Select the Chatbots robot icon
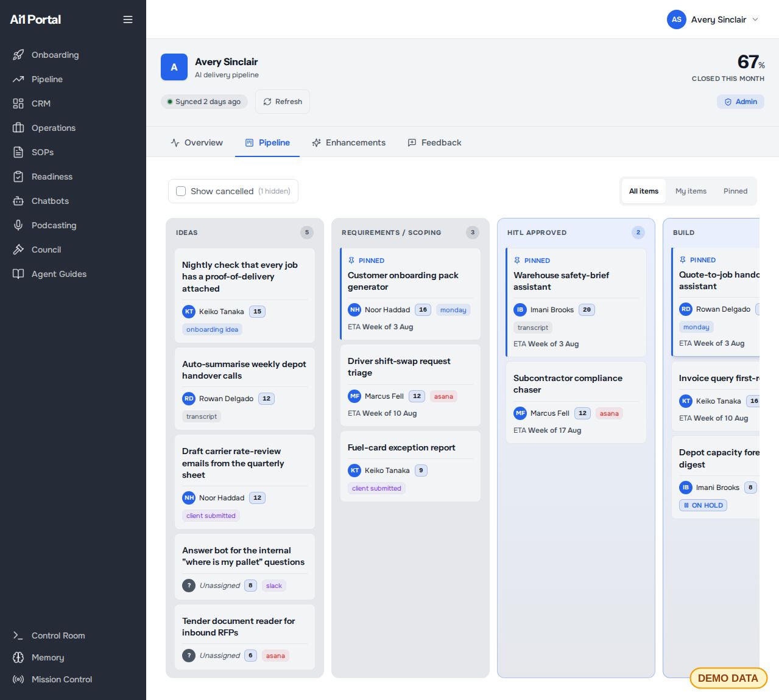This screenshot has height=700, width=779. [18, 201]
